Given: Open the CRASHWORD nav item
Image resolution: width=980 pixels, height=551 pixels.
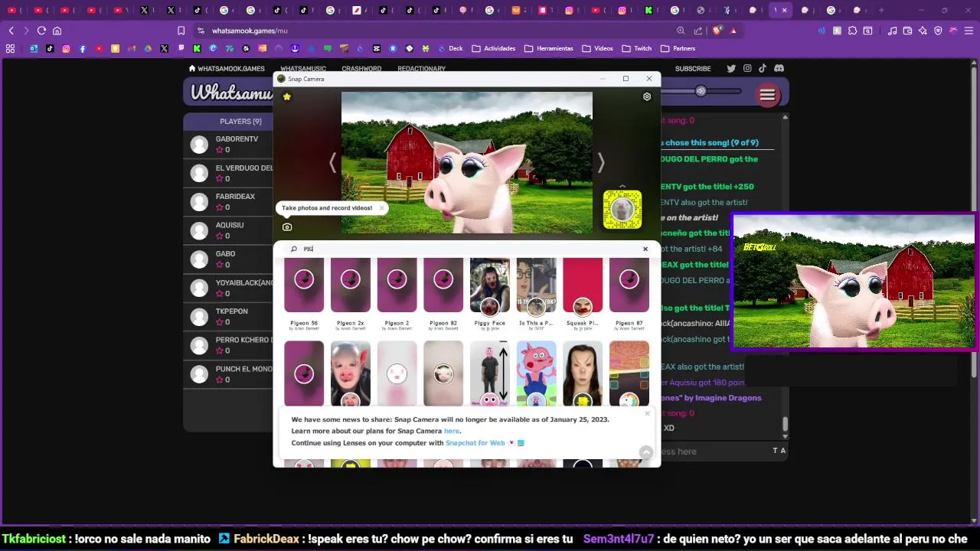Looking at the screenshot, I should [x=361, y=69].
